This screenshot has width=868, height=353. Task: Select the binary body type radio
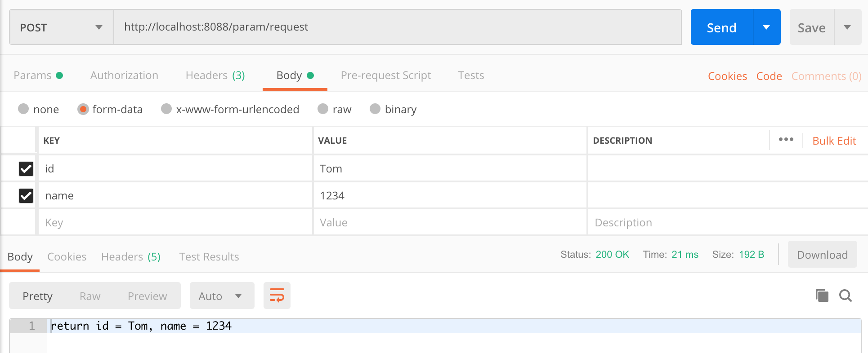click(x=375, y=109)
